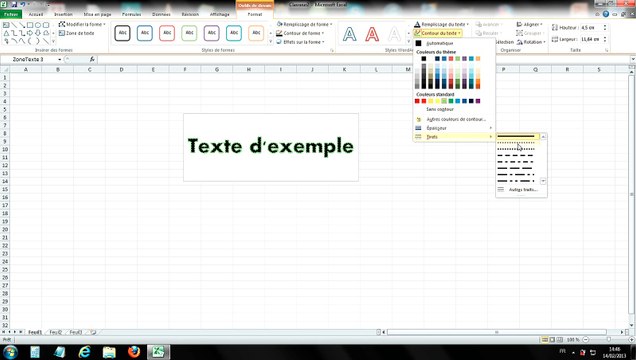Open the Rotation dropdown
636x360 pixels.
pyautogui.click(x=531, y=42)
